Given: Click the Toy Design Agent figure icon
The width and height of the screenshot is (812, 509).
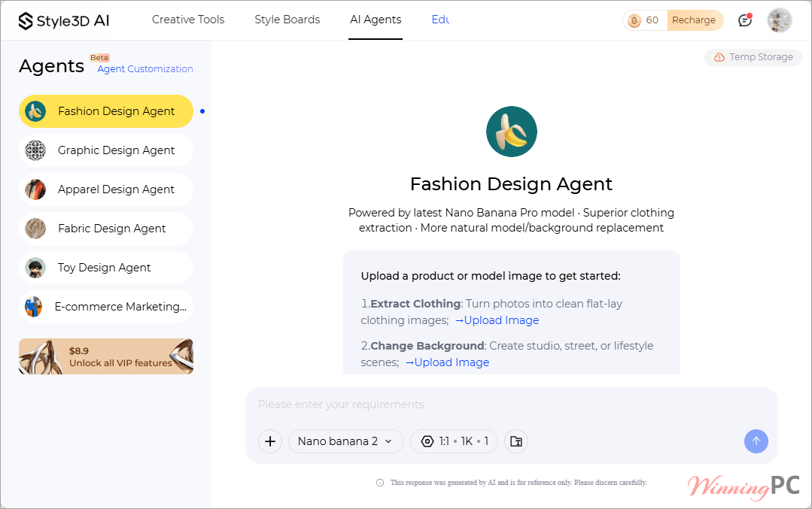Looking at the screenshot, I should click(35, 268).
